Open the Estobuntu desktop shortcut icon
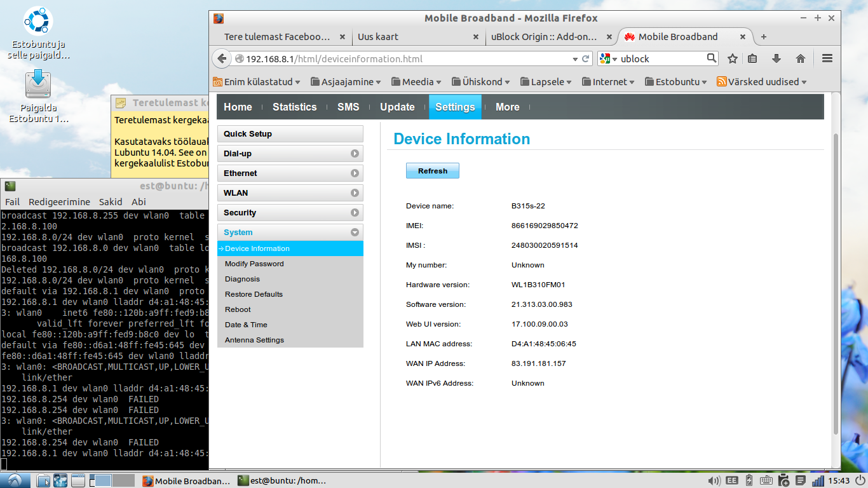The image size is (868, 488). tap(38, 33)
